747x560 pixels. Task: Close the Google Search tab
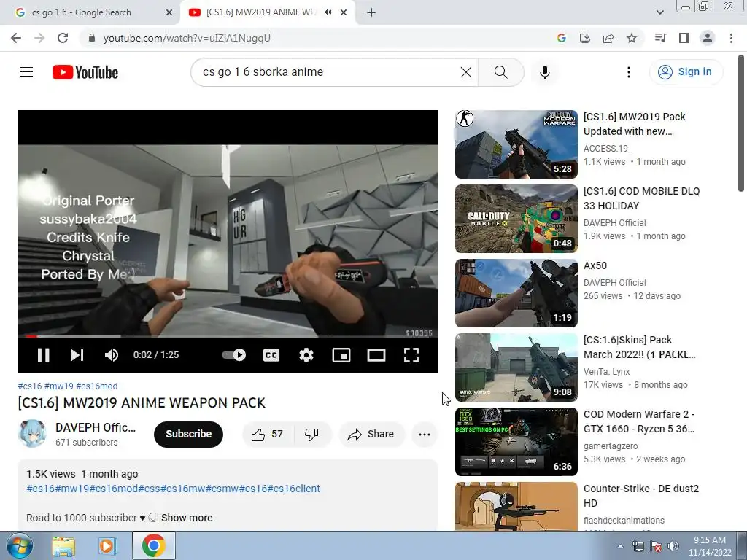pyautogui.click(x=169, y=12)
